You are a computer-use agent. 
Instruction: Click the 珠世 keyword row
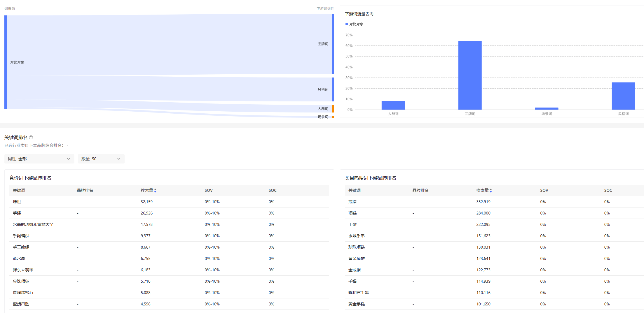pyautogui.click(x=17, y=202)
